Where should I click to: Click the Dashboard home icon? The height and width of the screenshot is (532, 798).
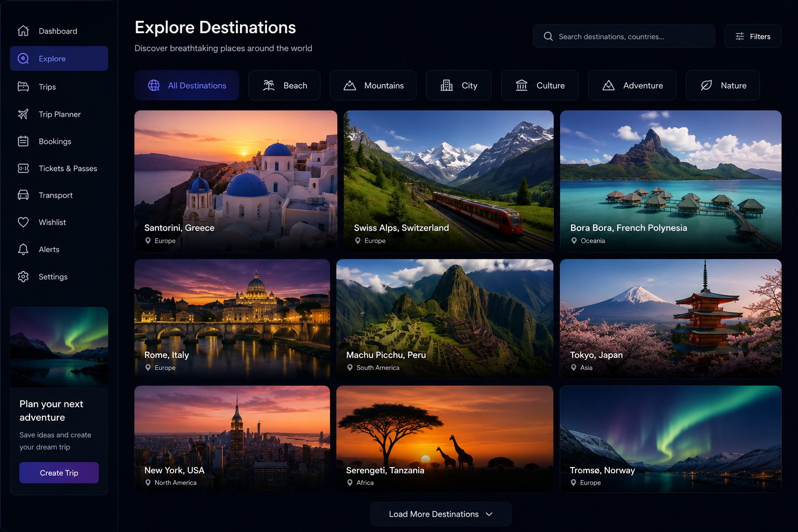click(x=23, y=31)
